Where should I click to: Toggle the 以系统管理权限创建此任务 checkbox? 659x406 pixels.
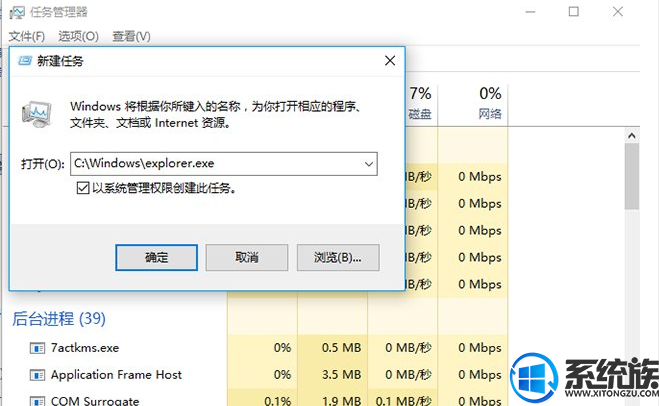83,188
